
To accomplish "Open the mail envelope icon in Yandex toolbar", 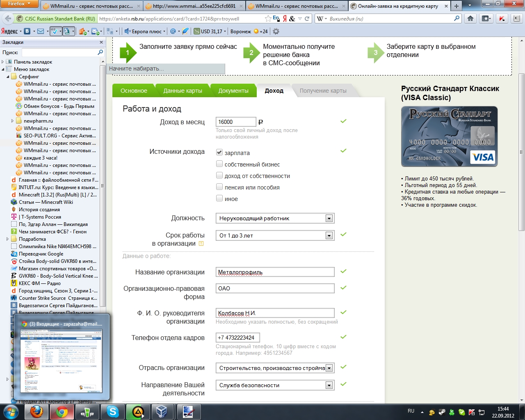I will point(41,31).
